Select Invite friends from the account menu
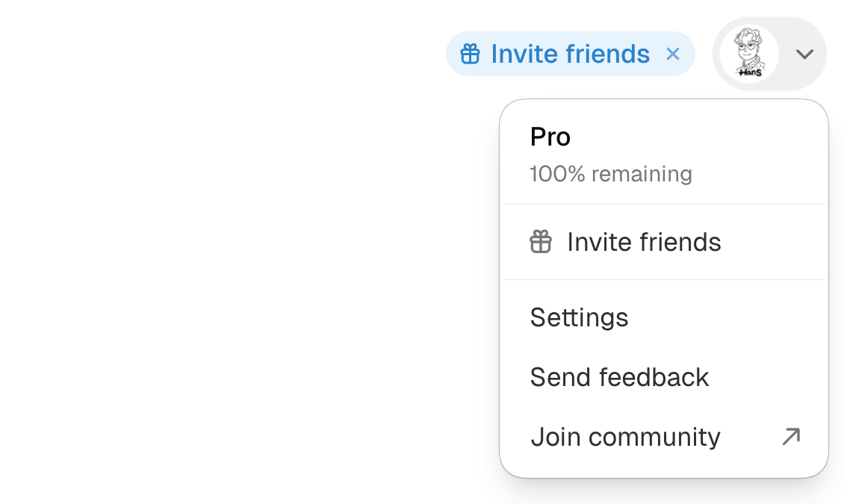Image resolution: width=844 pixels, height=504 pixels. (x=664, y=242)
